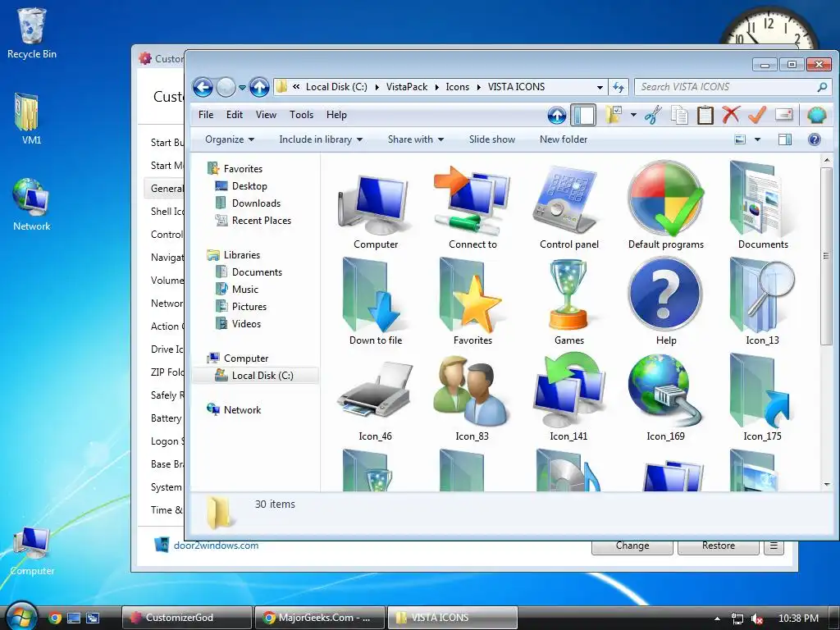Viewport: 840px width, 630px height.
Task: Open the Edit menu
Action: pos(234,115)
